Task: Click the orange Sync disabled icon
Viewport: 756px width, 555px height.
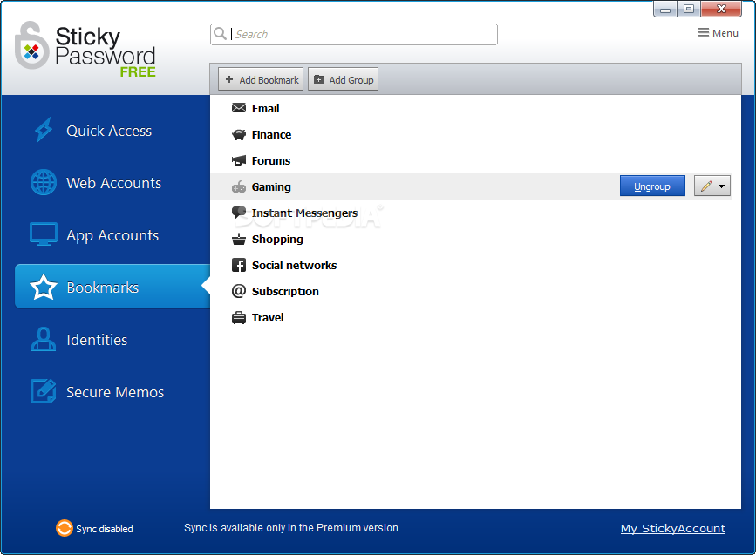Action: [65, 528]
